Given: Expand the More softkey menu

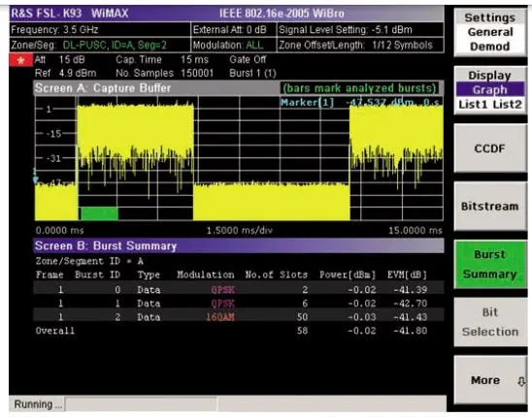Looking at the screenshot, I should click(x=490, y=380).
